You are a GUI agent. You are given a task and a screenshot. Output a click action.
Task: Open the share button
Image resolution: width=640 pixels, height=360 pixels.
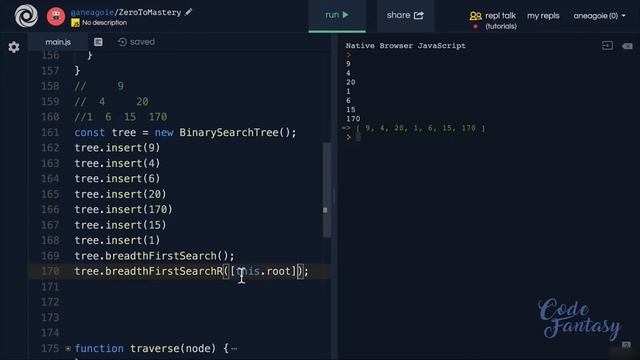coord(405,16)
